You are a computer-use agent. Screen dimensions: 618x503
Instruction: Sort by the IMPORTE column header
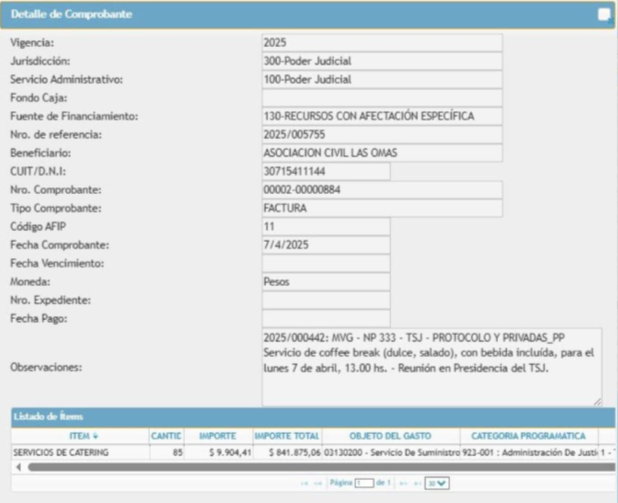coord(218,436)
